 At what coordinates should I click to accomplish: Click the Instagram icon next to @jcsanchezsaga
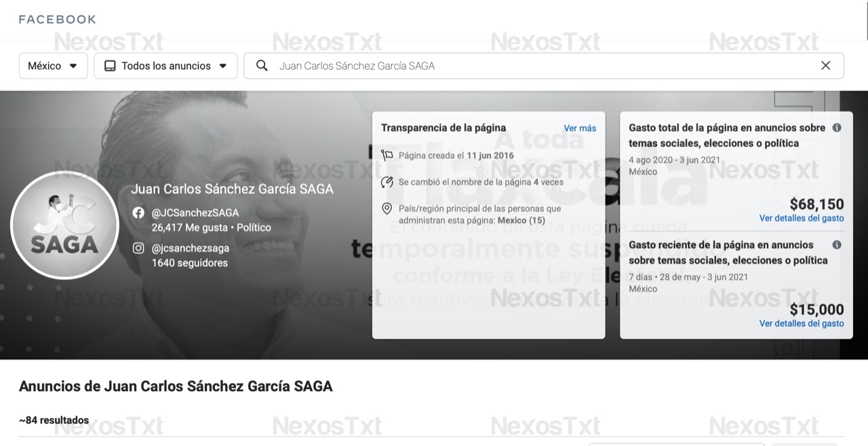point(138,248)
